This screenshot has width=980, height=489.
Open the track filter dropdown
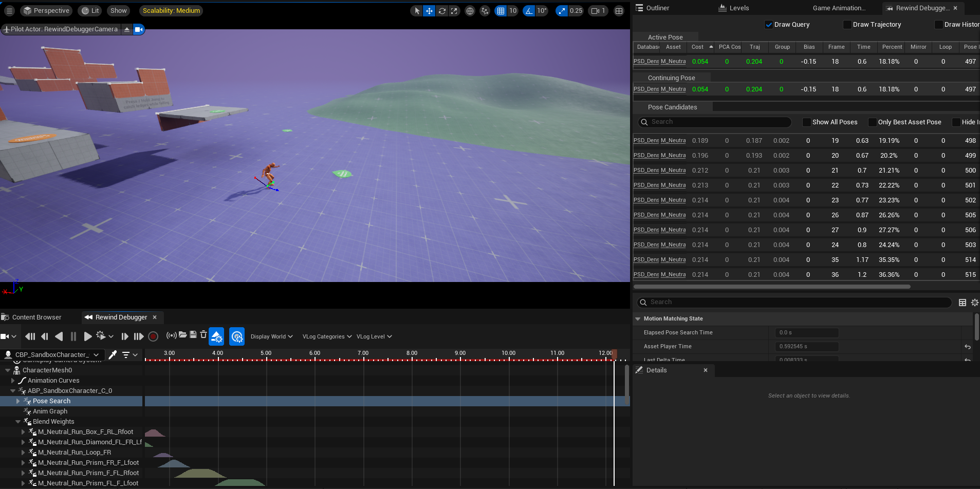[x=130, y=354]
